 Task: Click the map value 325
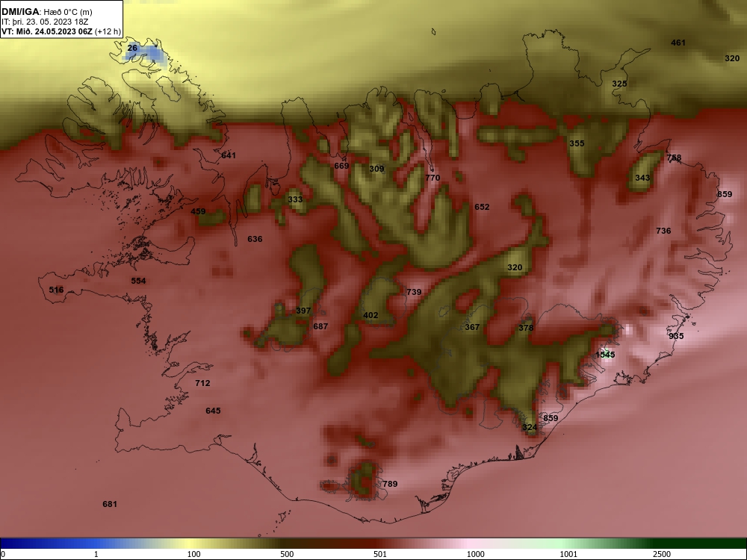pyautogui.click(x=619, y=84)
